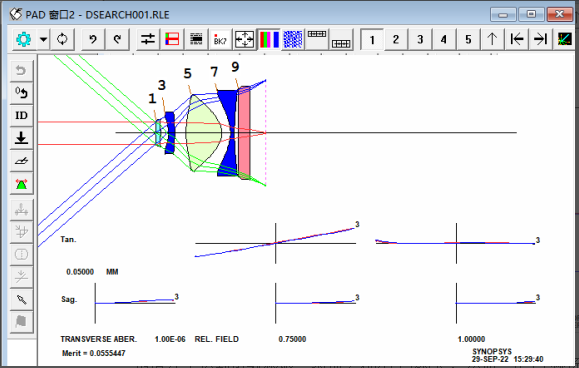The width and height of the screenshot is (579, 368).
Task: Click the jump-to-last arrow-bar icon
Action: pos(541,39)
